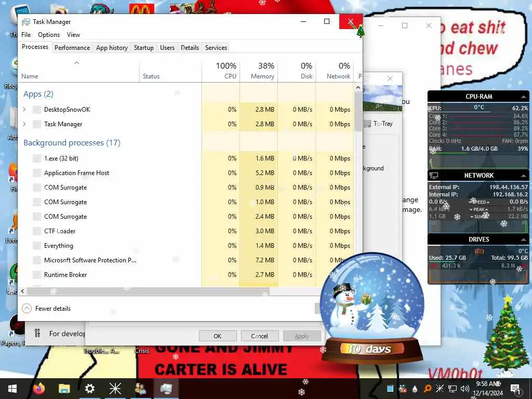The height and width of the screenshot is (399, 532).
Task: Click the SUM selector in network widget
Action: coord(478,217)
